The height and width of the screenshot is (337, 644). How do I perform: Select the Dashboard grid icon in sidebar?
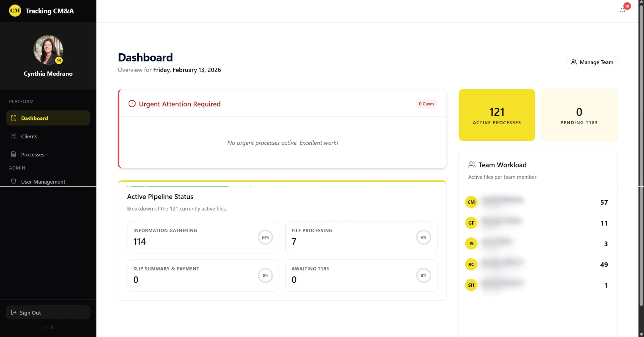(13, 118)
